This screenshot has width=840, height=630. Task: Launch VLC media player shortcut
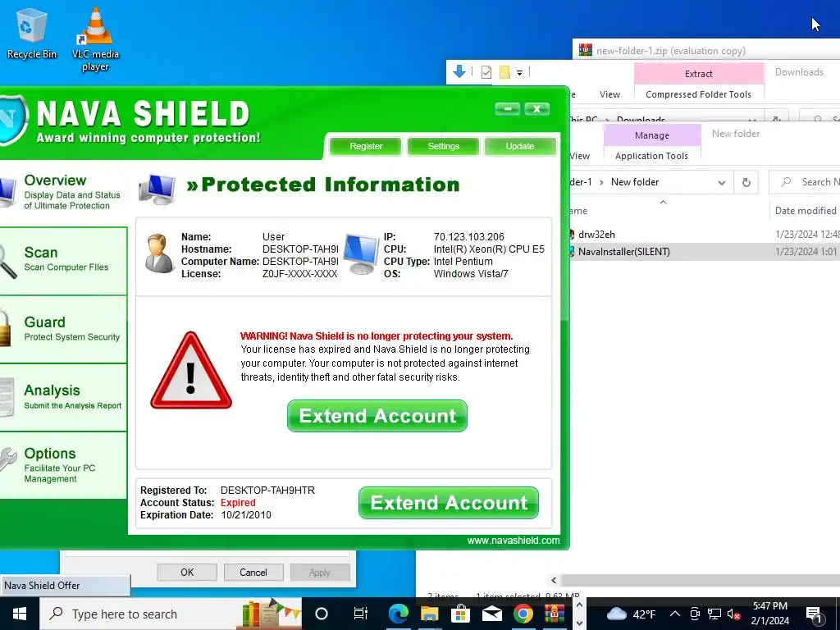click(95, 39)
